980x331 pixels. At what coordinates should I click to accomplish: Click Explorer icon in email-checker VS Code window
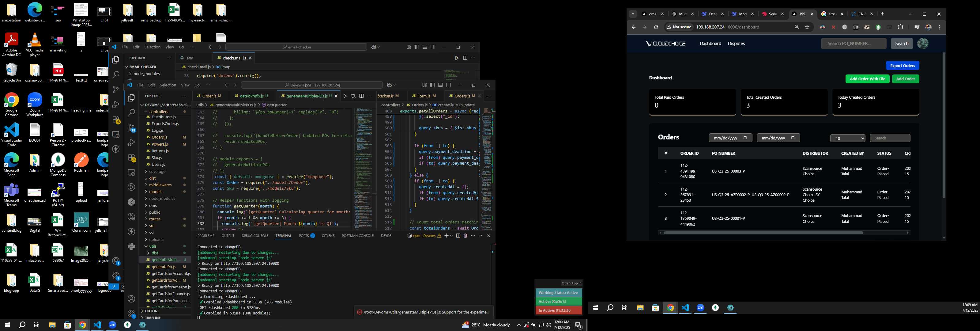coord(116,60)
